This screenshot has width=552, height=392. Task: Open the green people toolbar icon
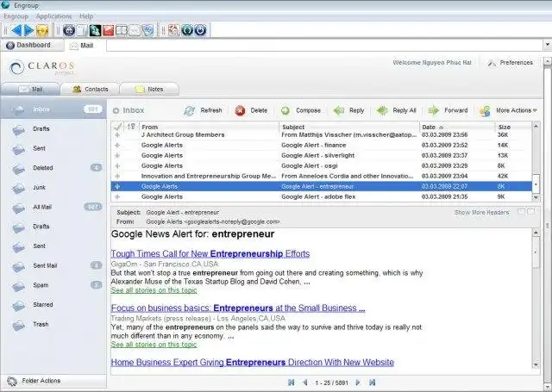[x=95, y=30]
